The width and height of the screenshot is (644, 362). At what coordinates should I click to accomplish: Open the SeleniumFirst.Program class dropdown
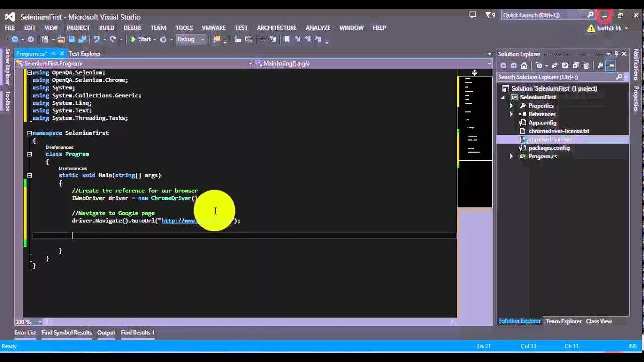coord(134,63)
